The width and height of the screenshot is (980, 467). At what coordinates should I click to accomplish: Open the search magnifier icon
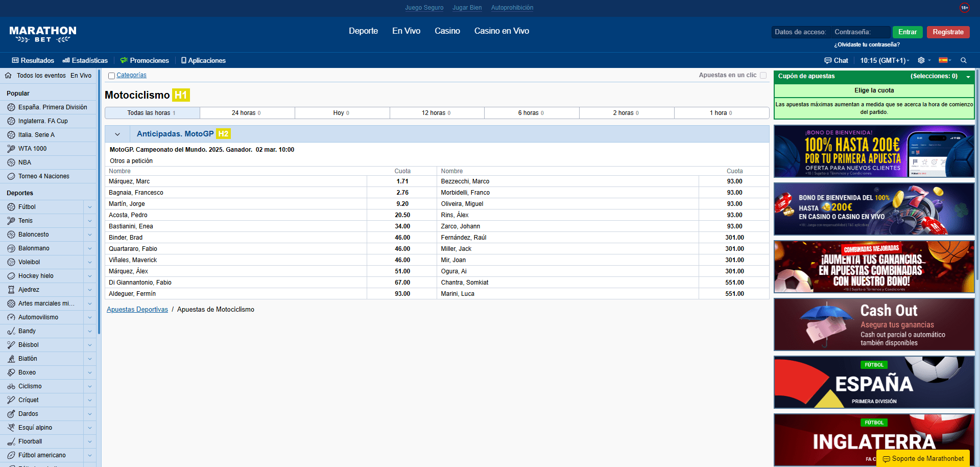tap(964, 60)
